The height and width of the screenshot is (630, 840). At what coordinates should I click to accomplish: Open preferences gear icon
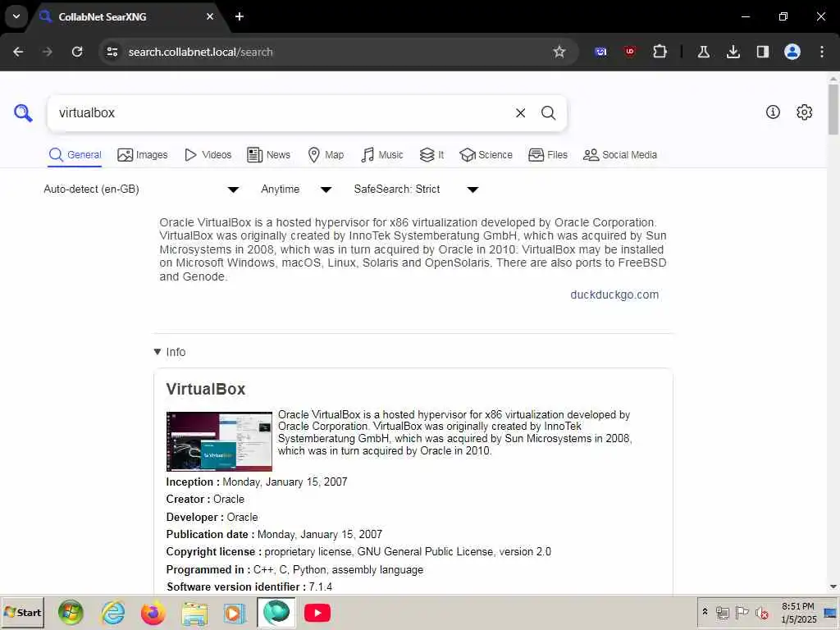pos(804,112)
